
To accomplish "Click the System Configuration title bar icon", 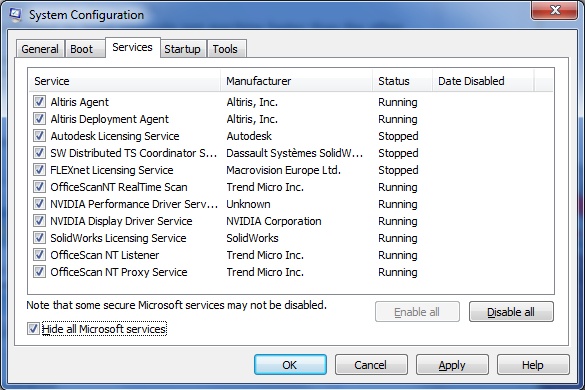I will [x=15, y=14].
